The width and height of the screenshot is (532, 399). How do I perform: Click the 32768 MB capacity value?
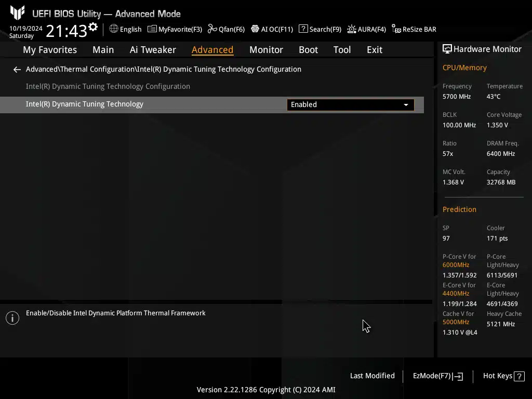(x=501, y=182)
